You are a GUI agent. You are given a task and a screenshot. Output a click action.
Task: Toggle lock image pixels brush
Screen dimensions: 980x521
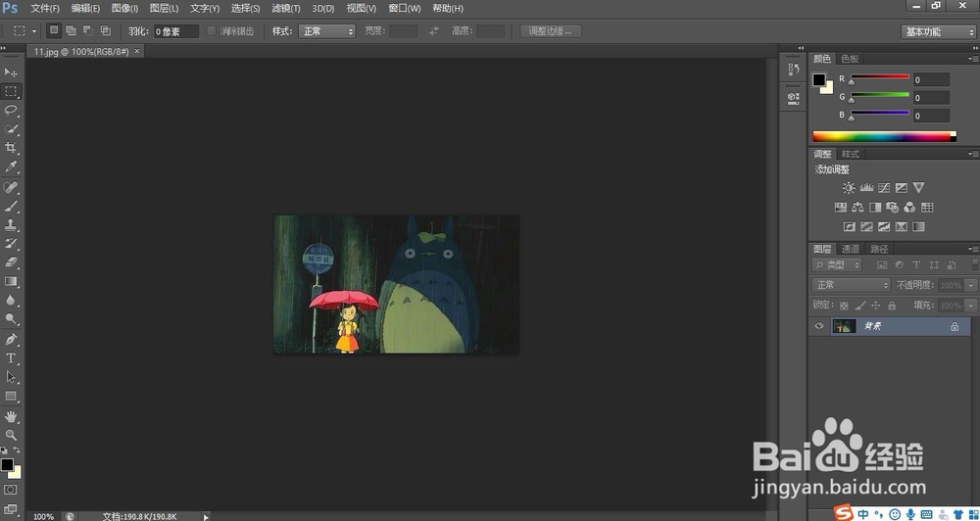point(860,306)
